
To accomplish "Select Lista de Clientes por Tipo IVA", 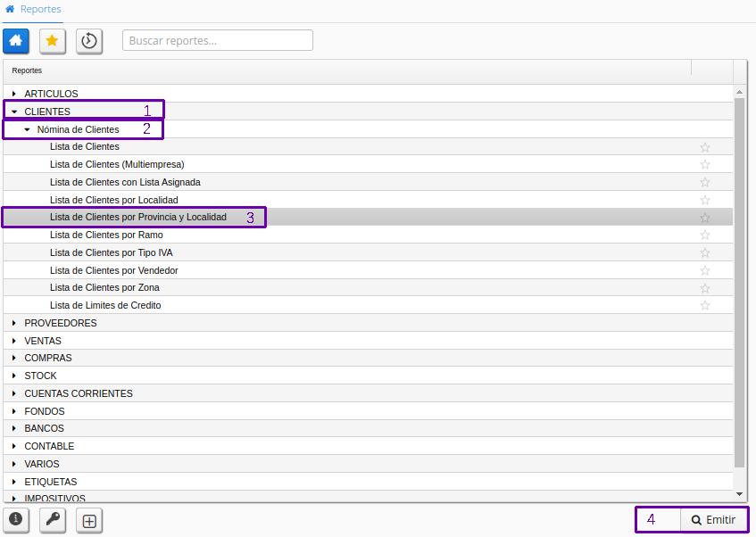I will (x=368, y=252).
